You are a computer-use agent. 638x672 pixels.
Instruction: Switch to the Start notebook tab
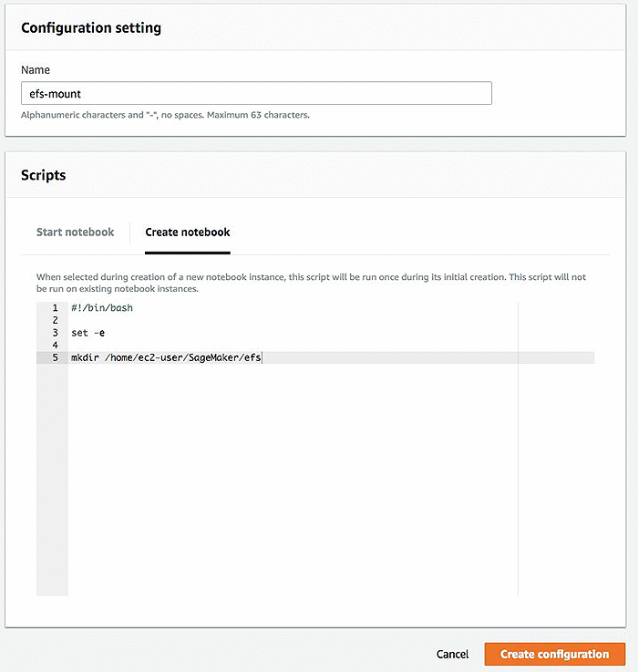pos(75,232)
